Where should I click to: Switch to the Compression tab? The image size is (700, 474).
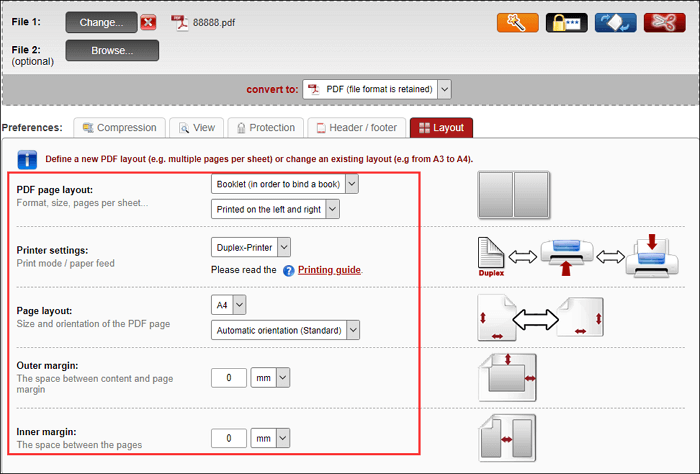pos(120,128)
